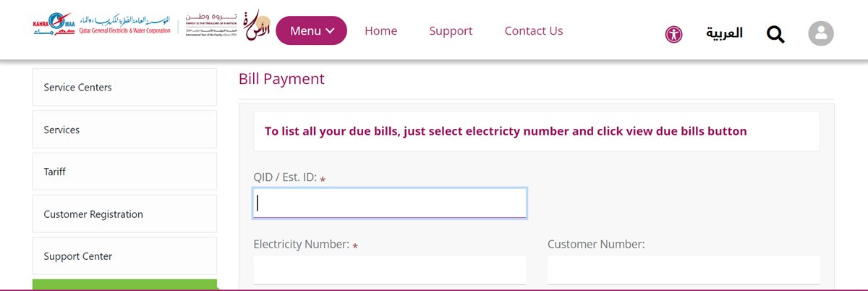The width and height of the screenshot is (868, 291).
Task: Open the Tariff sidebar item
Action: pos(124,172)
